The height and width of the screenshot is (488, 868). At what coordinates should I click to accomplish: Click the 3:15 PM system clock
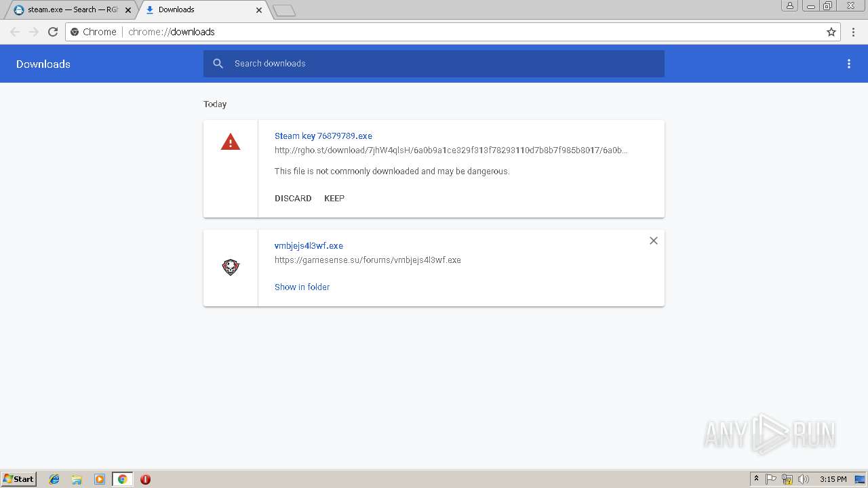833,479
